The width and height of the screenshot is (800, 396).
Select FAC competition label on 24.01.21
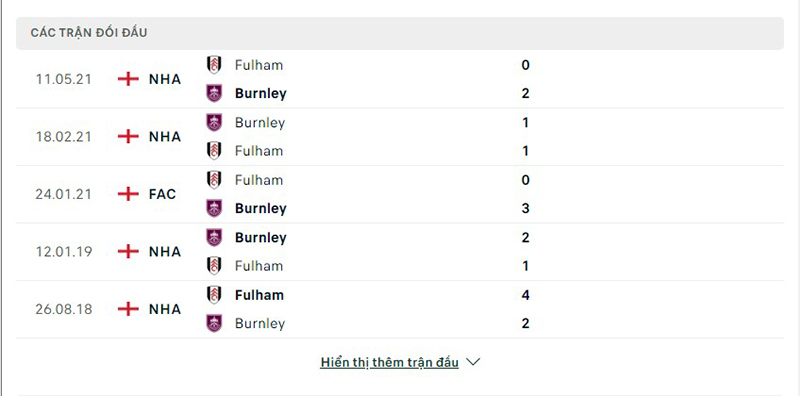coord(162,194)
